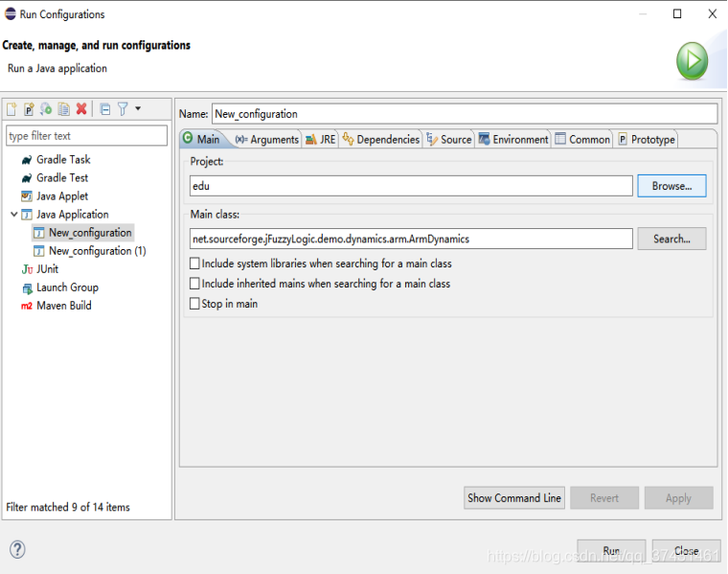Viewport: 728px width, 574px height.
Task: Close the Run Configurations dialog
Action: (x=686, y=550)
